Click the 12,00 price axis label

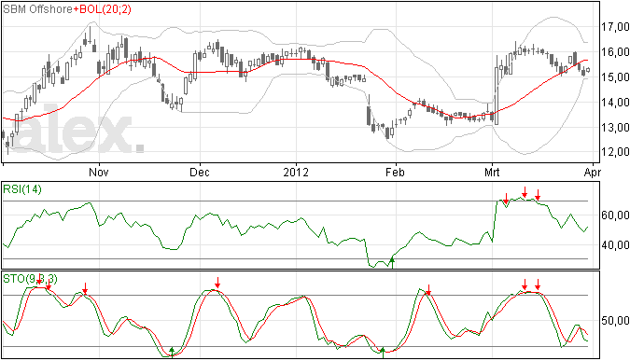coord(615,152)
